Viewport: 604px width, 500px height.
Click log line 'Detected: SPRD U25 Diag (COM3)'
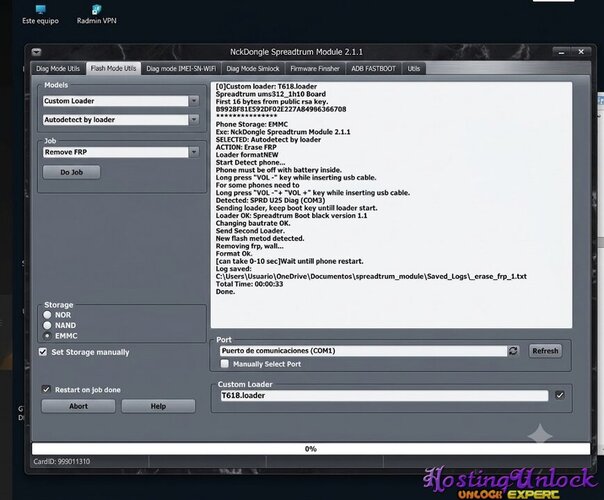tap(270, 200)
